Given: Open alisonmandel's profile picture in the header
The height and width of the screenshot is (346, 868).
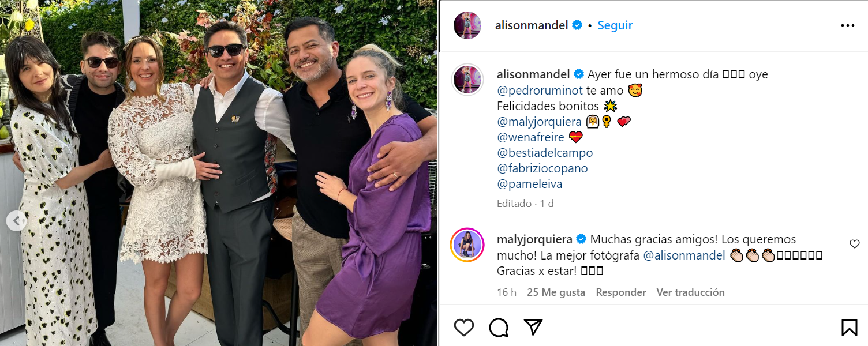Looking at the screenshot, I should pyautogui.click(x=467, y=25).
